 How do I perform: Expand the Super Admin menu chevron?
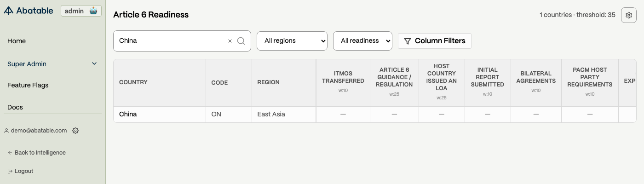(x=94, y=64)
